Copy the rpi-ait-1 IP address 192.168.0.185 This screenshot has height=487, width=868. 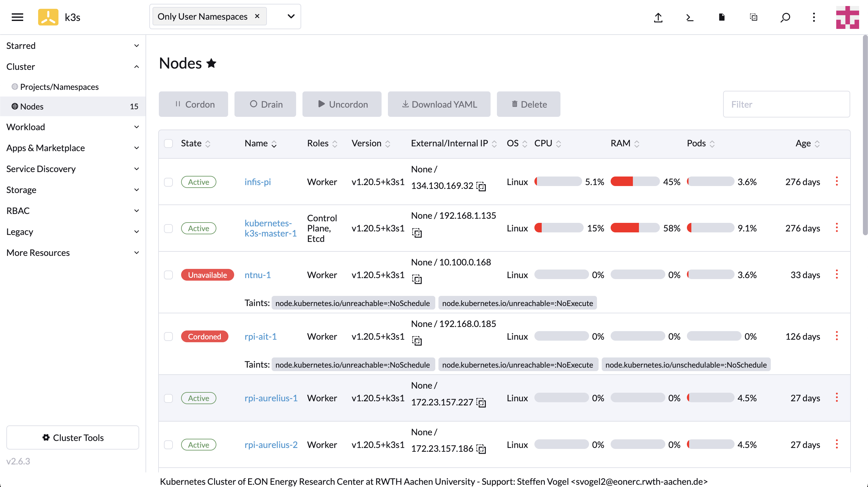tap(417, 341)
